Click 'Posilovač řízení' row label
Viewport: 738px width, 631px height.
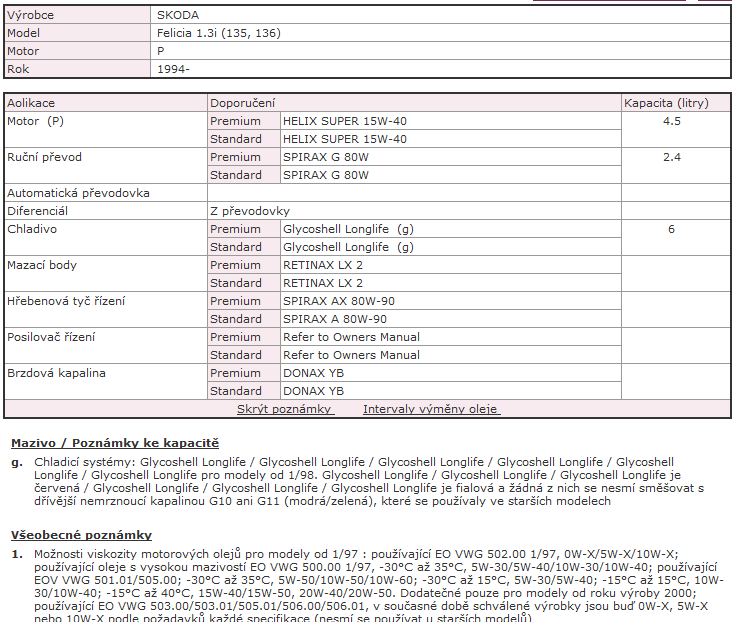51,337
